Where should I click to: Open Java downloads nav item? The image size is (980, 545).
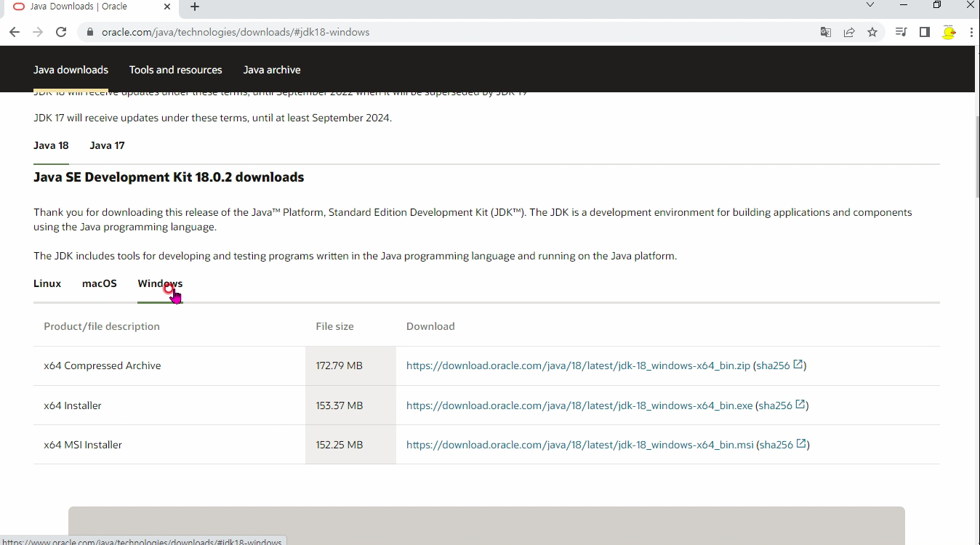pos(71,70)
